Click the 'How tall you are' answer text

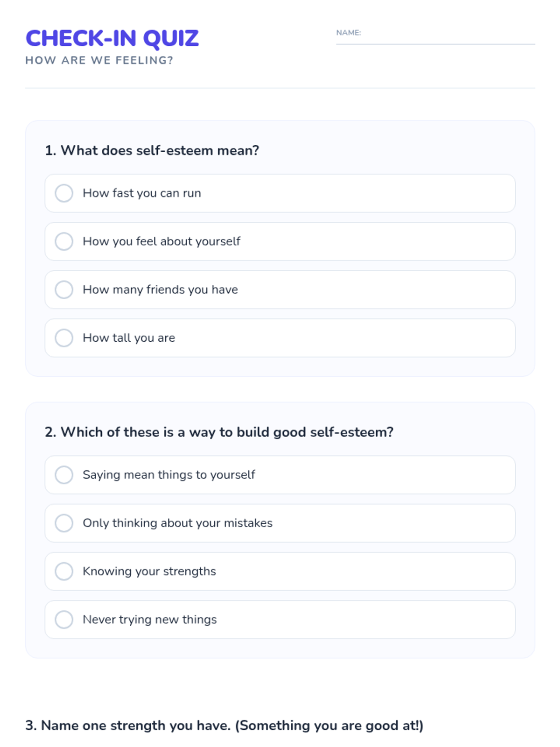pyautogui.click(x=129, y=338)
